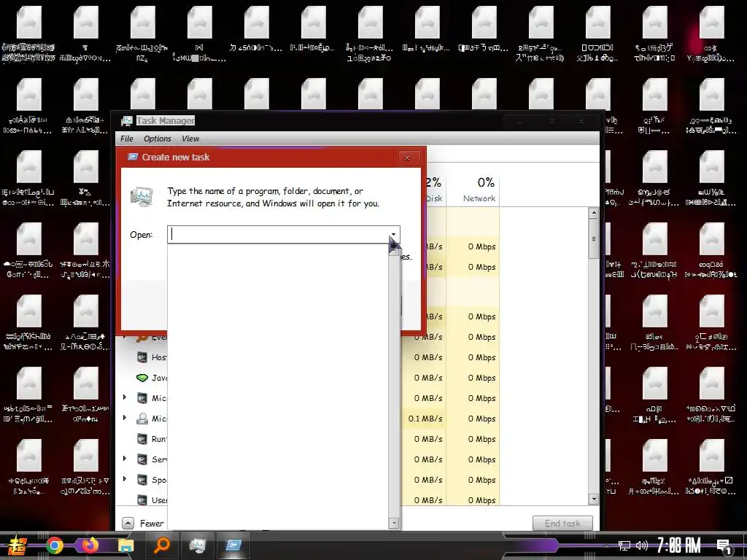Image resolution: width=747 pixels, height=560 pixels.
Task: Select the 0 Mbps cell in the Java row
Action: tap(481, 378)
